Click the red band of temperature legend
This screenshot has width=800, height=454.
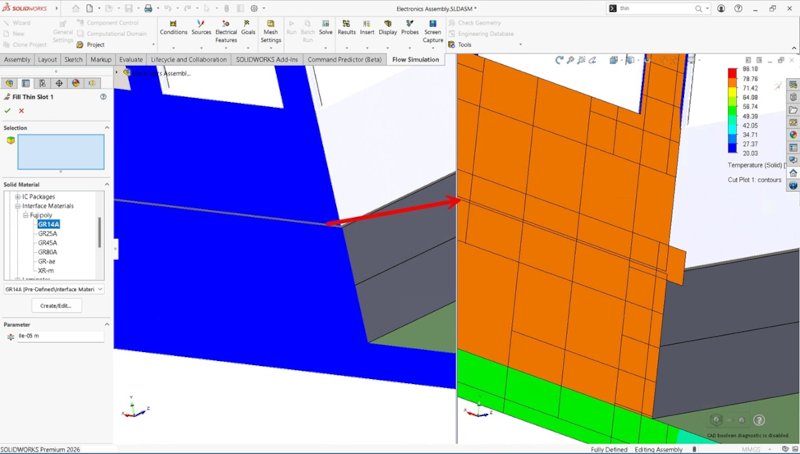tap(732, 71)
